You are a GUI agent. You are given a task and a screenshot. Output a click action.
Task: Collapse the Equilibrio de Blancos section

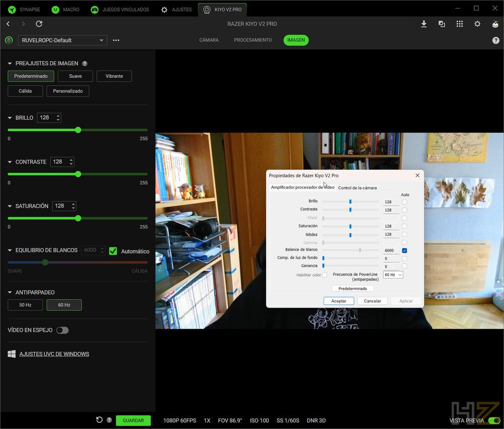(x=10, y=250)
